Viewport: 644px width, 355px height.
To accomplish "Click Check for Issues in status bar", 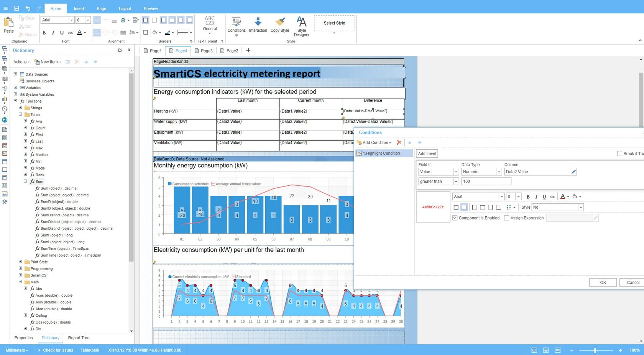I will point(56,350).
